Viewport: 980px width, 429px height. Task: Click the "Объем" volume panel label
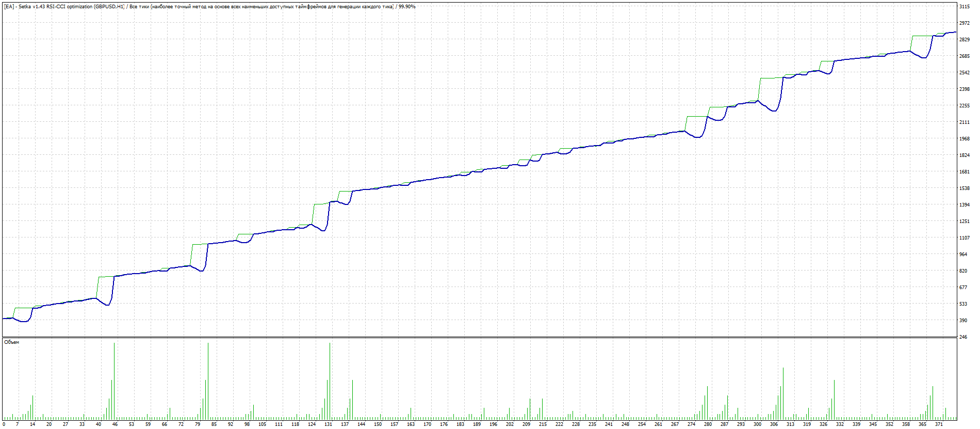(x=11, y=342)
